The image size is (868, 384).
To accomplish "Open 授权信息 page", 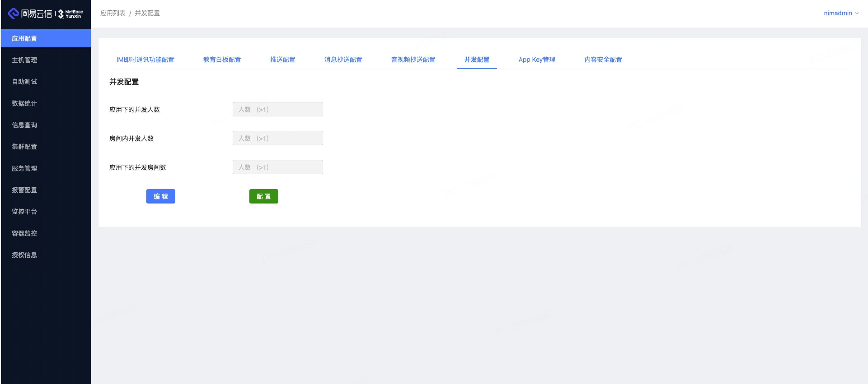I will tap(24, 255).
